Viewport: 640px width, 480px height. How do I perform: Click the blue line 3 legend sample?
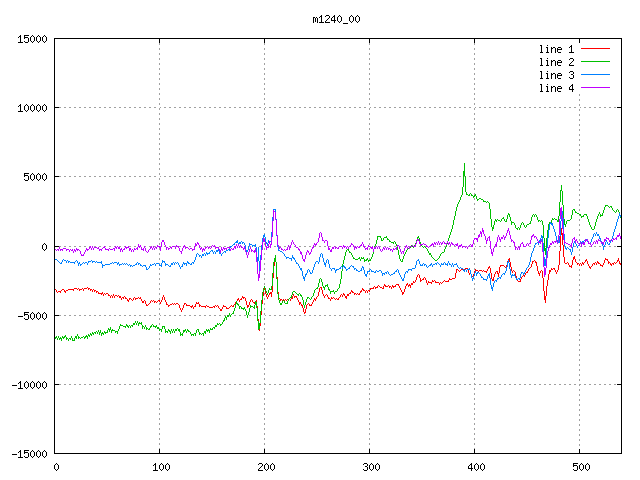[x=595, y=75]
